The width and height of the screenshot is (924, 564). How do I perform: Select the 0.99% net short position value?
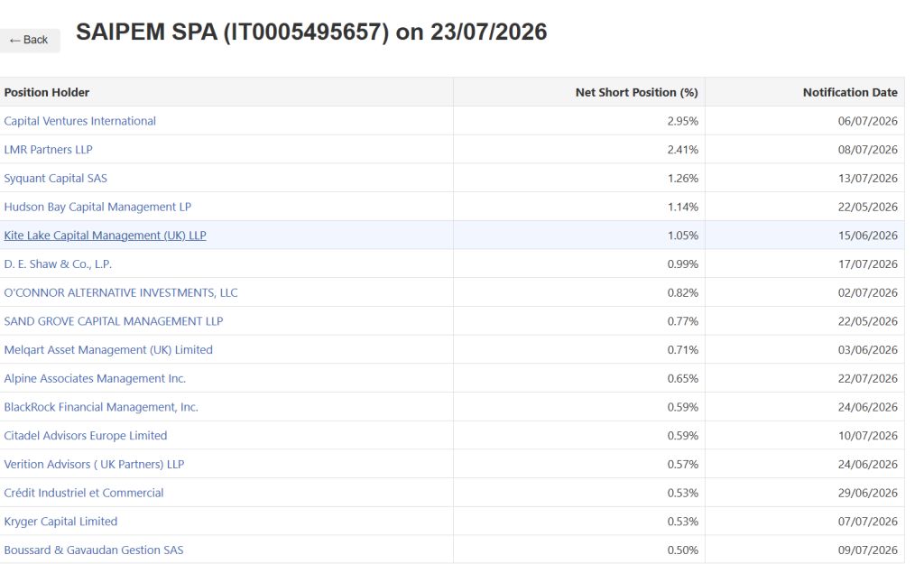(682, 264)
